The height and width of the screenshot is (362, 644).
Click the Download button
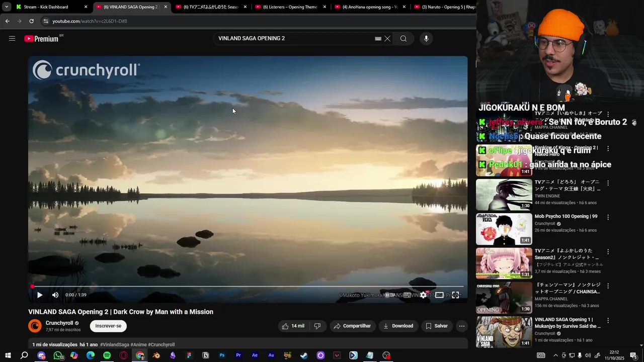point(398,326)
